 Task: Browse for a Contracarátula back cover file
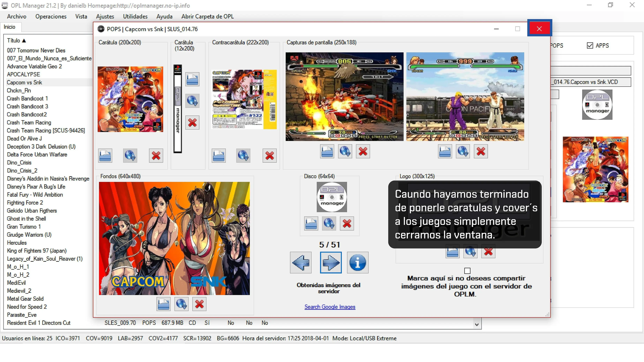click(219, 156)
